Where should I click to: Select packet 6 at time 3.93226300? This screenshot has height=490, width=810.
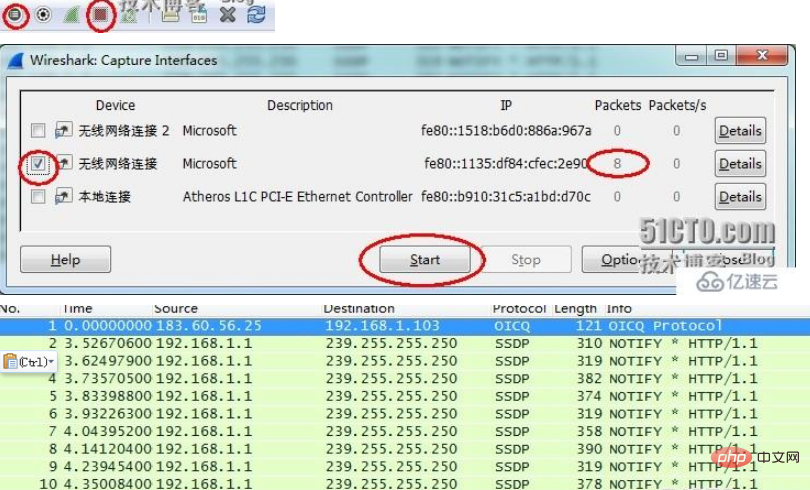[405, 414]
